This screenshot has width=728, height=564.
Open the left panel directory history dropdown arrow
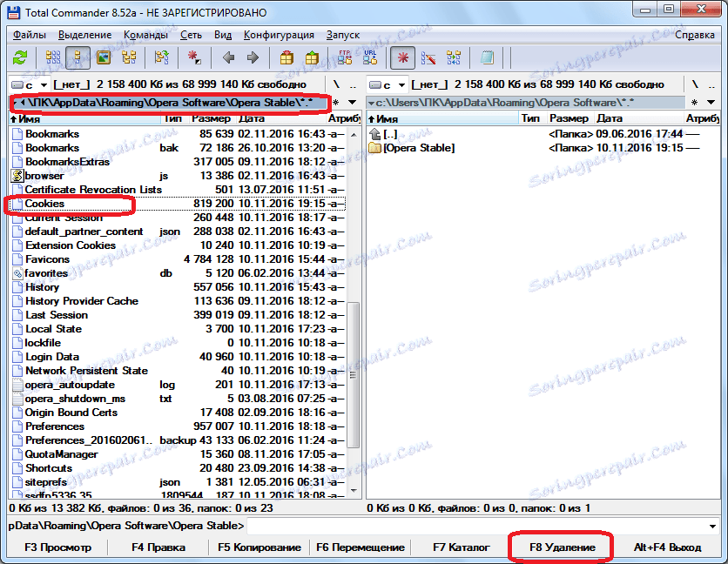353,102
